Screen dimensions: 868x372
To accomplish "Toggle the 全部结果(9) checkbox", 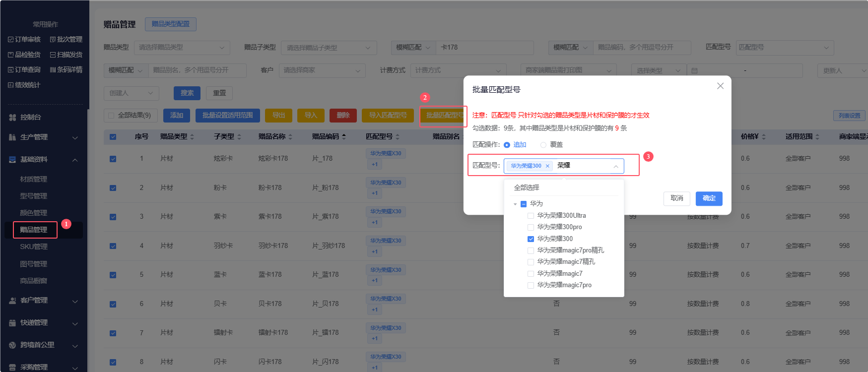I will pos(111,116).
